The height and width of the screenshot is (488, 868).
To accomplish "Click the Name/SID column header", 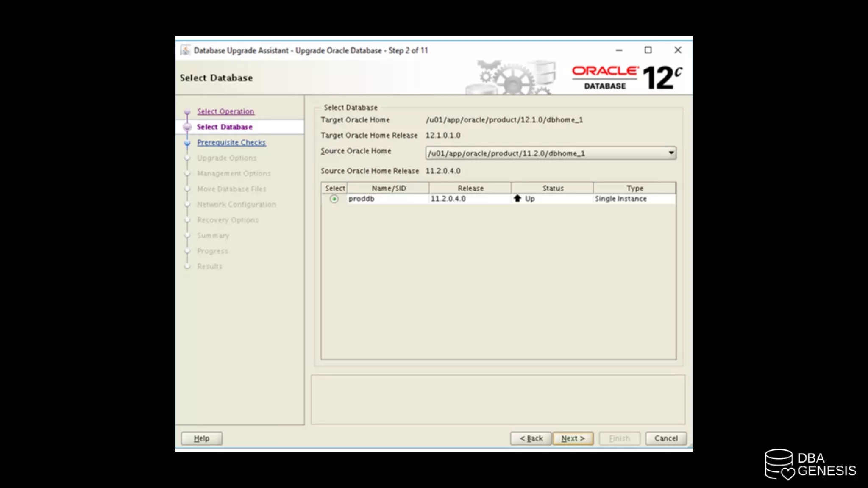I will pyautogui.click(x=388, y=188).
